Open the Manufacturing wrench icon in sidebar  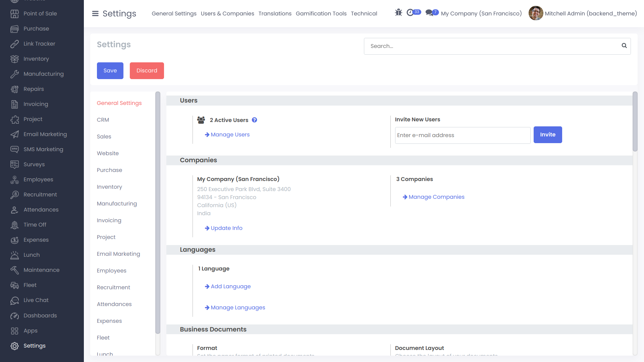14,74
